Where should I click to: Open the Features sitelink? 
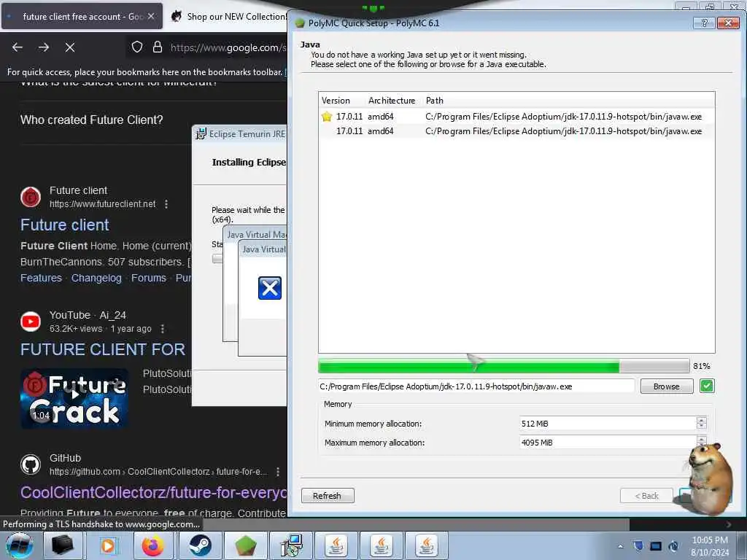click(x=41, y=278)
